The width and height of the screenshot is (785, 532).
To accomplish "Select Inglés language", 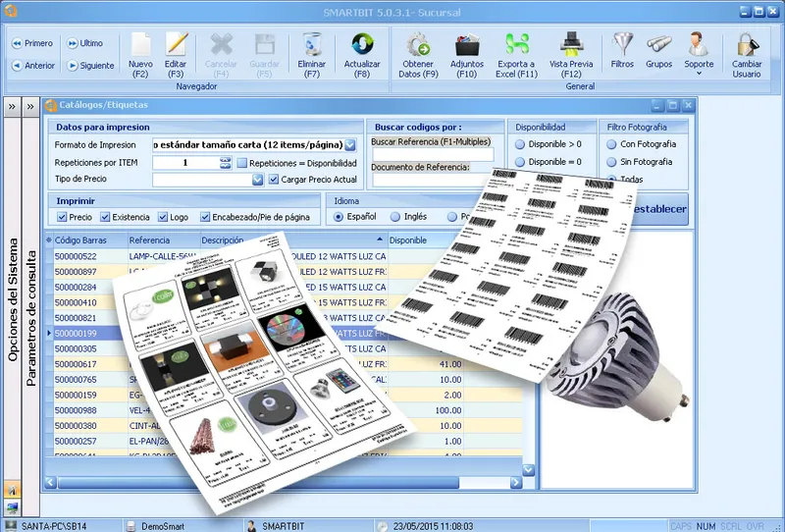I will click(395, 217).
